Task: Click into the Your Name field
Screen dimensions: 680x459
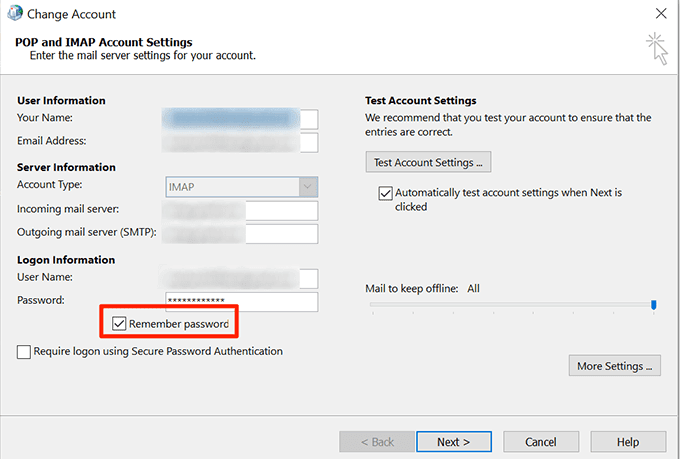Action: pos(241,120)
